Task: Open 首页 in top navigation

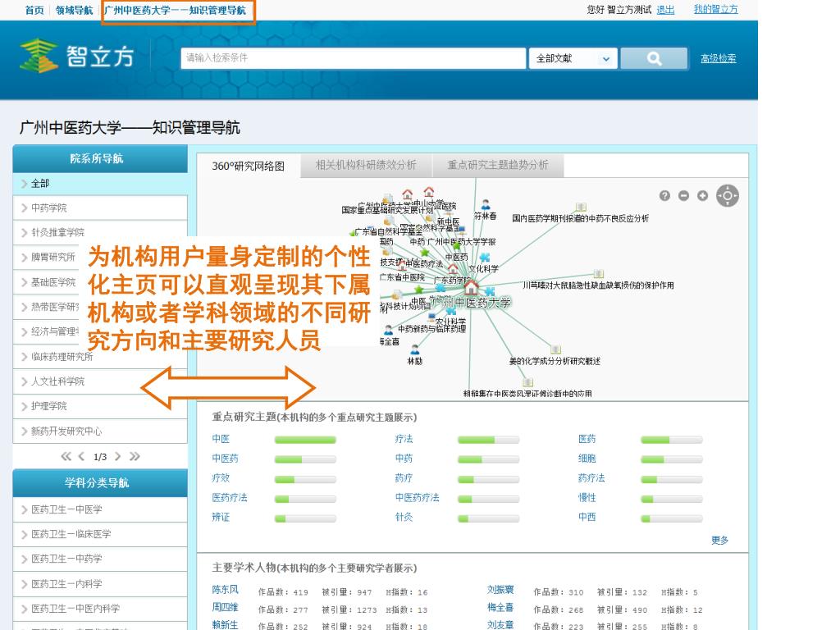Action: click(x=34, y=10)
